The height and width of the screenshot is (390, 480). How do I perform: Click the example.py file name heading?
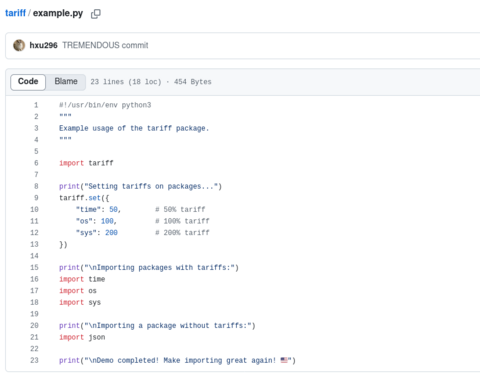58,13
